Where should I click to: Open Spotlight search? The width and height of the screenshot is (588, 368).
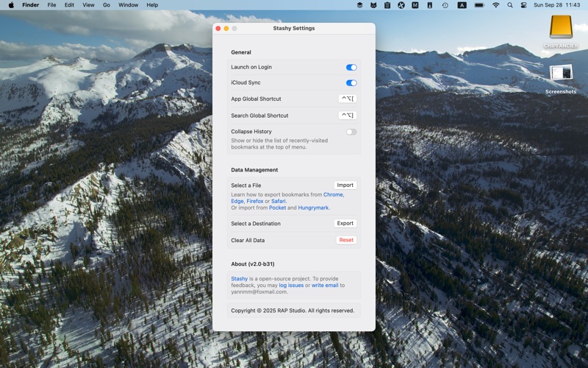510,5
